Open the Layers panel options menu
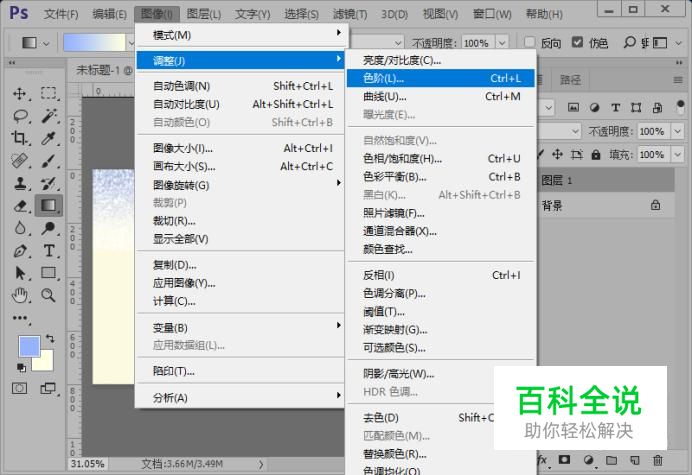 coord(678,80)
